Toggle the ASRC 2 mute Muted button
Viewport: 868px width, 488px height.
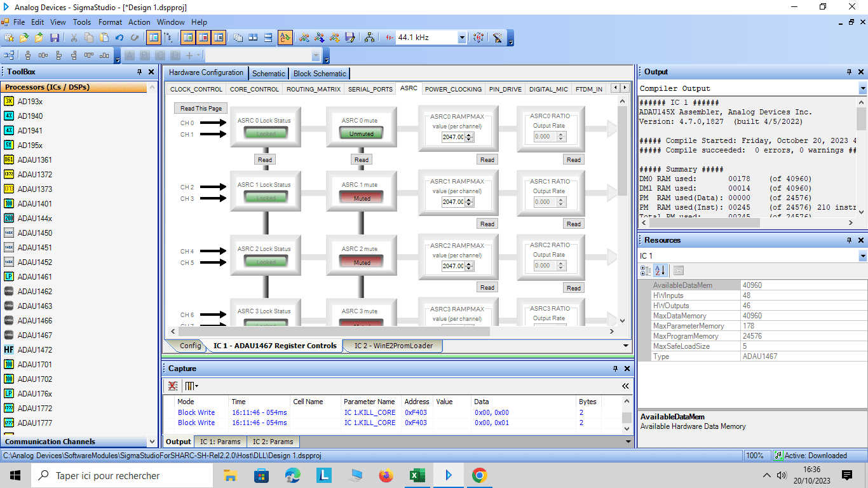pos(362,262)
